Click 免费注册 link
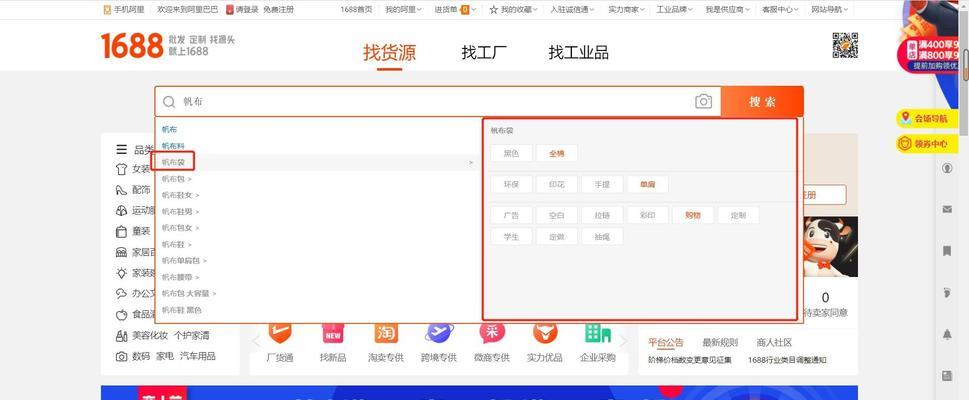This screenshot has height=400, width=969. pos(278,9)
